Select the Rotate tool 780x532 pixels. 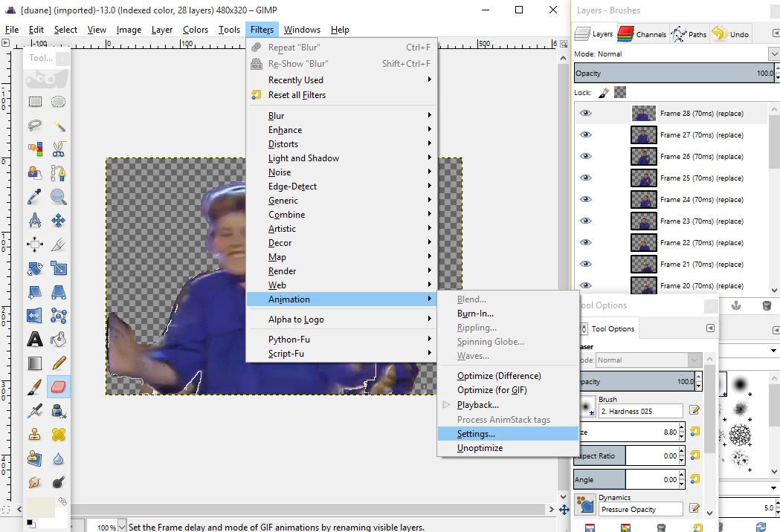pos(35,268)
